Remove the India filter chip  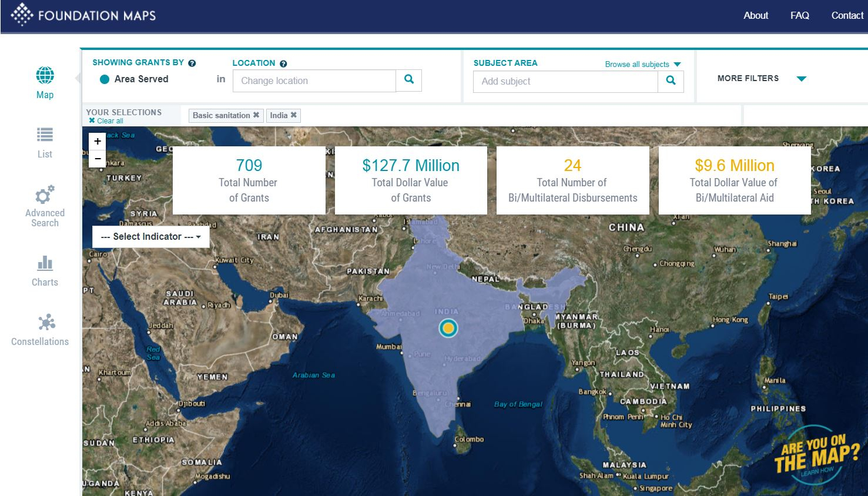[293, 115]
